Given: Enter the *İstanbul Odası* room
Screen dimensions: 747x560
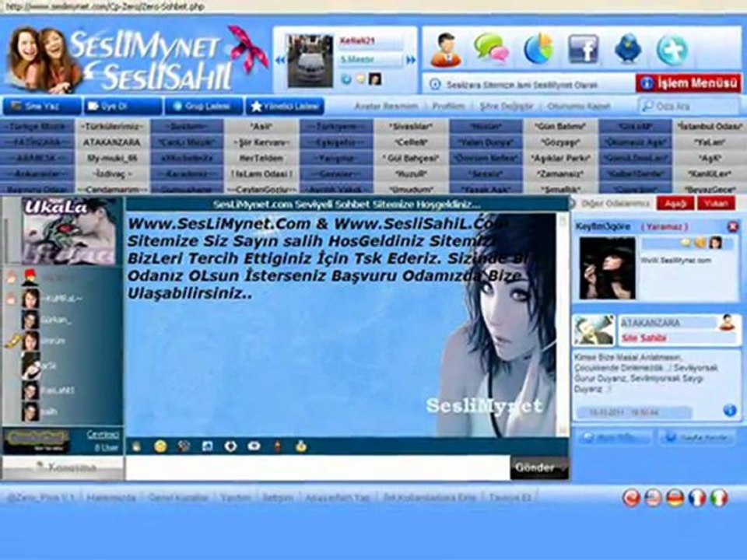Looking at the screenshot, I should point(710,127).
